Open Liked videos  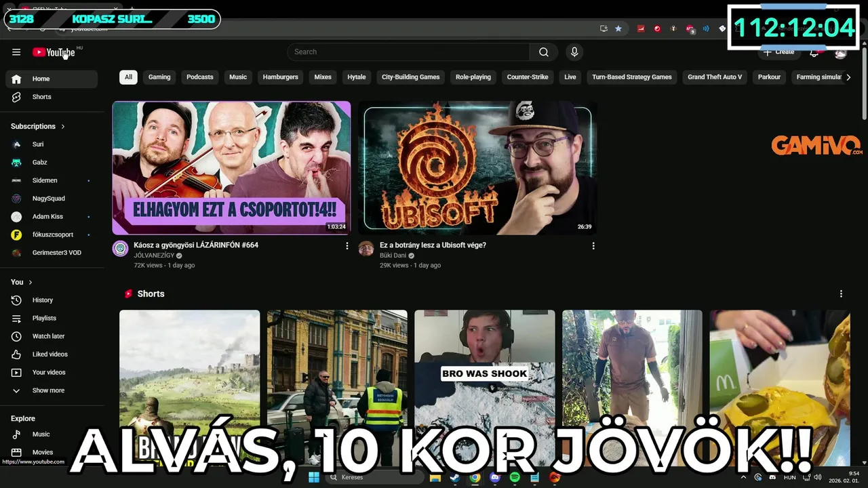click(52, 354)
